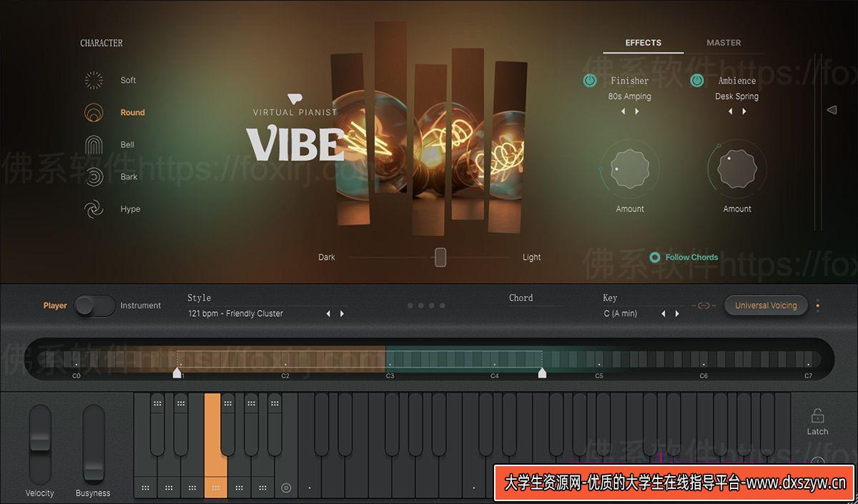Image resolution: width=858 pixels, height=504 pixels.
Task: Click the left range marker near C1
Action: coord(177,372)
